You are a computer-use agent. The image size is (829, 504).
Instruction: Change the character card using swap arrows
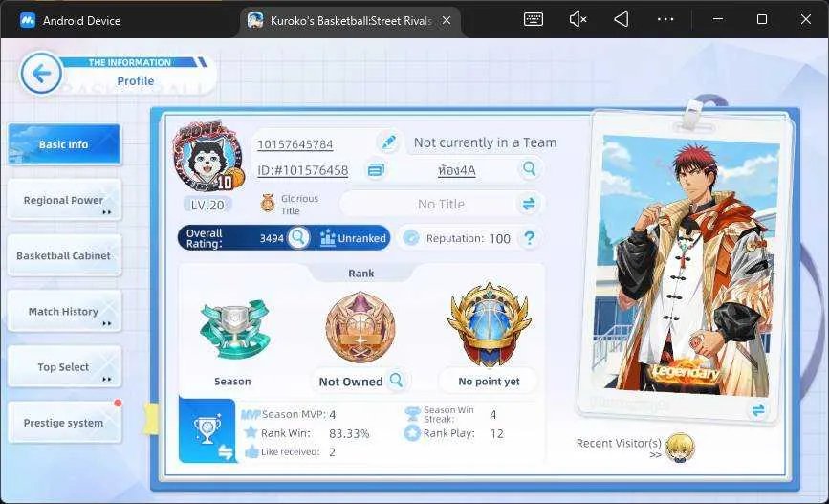pyautogui.click(x=757, y=410)
